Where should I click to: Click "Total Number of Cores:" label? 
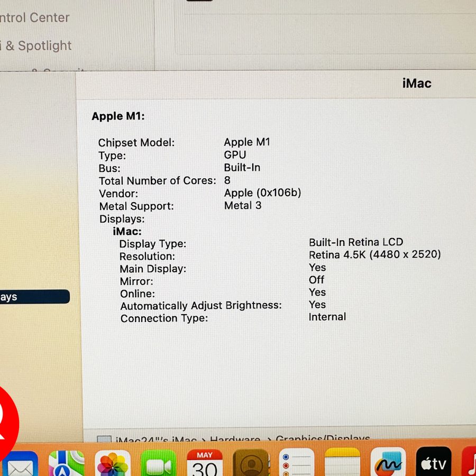pos(158,181)
